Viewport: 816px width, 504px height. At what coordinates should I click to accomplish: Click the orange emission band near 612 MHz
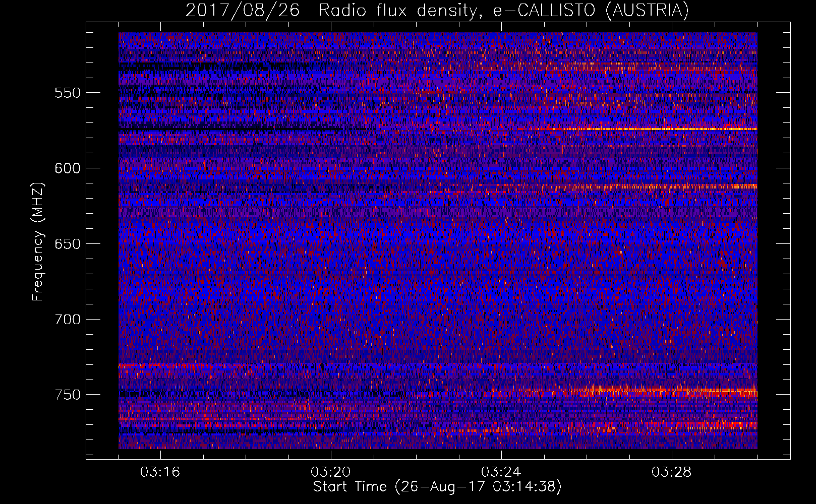[x=656, y=186]
